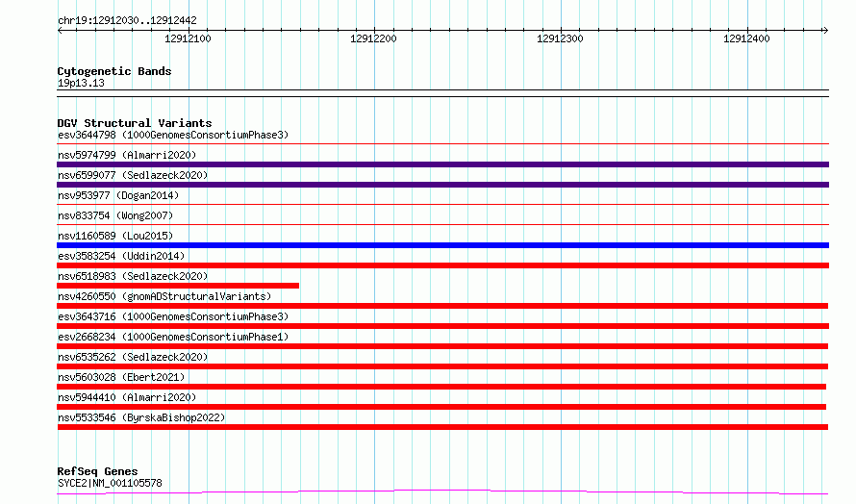
Task: Click the esv3644798 (1000GenomesConsortiumPhase3) variant label
Action: [173, 135]
